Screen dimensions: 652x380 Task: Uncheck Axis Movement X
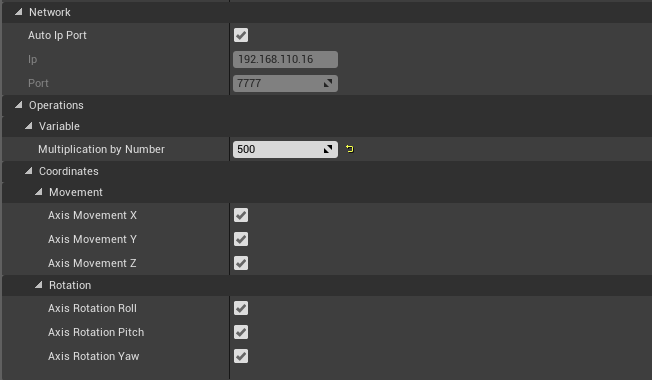pyautogui.click(x=241, y=215)
